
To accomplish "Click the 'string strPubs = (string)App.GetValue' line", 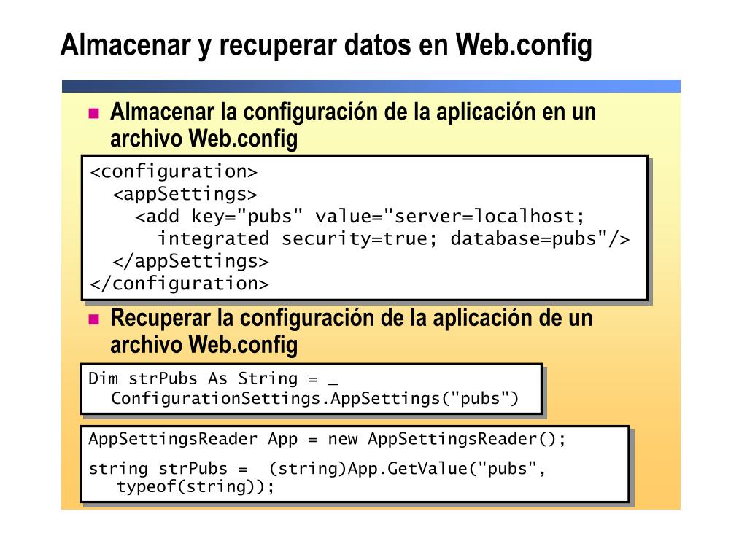I will click(317, 469).
